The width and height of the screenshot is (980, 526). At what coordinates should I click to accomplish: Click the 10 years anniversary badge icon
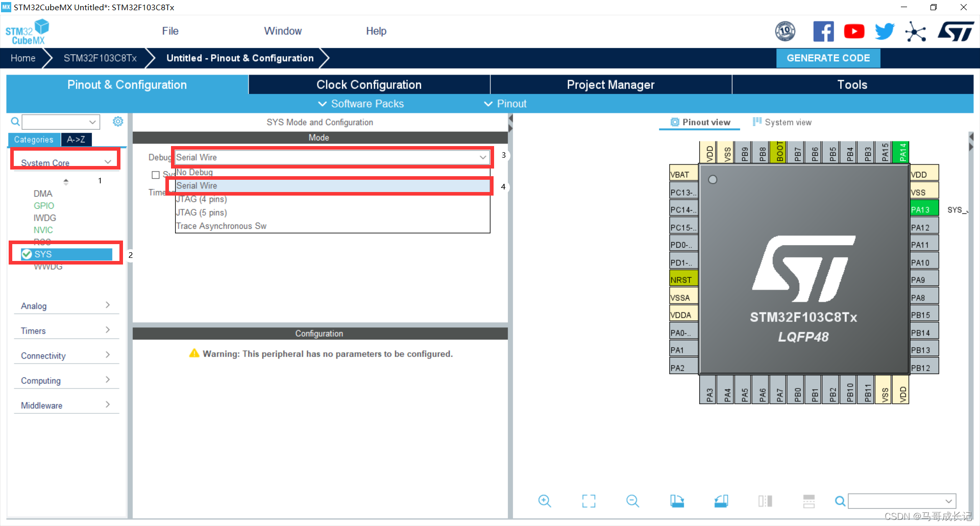(785, 32)
